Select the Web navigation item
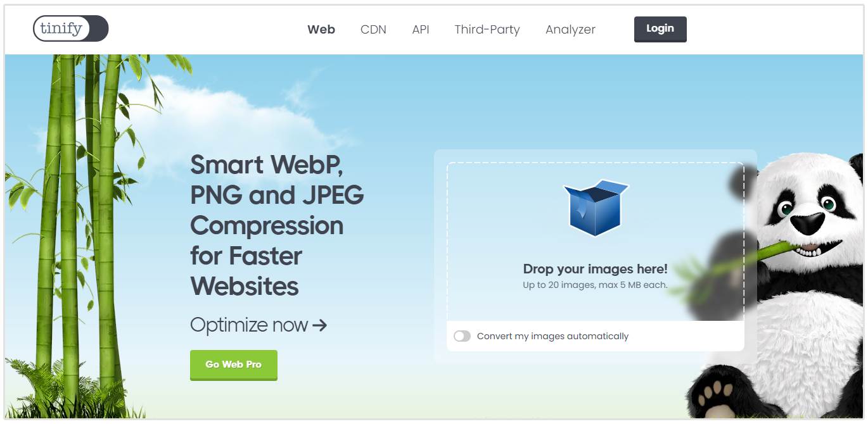The height and width of the screenshot is (424, 868). tap(321, 29)
